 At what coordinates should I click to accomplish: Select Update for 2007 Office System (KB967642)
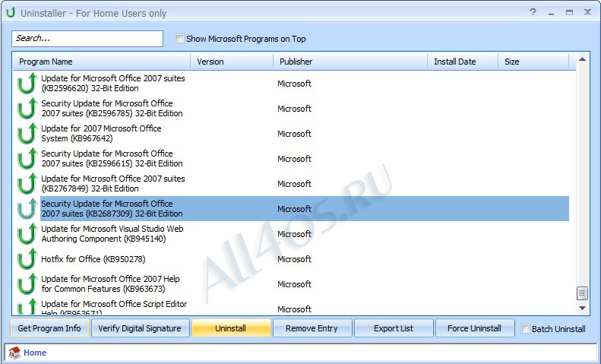(101, 133)
